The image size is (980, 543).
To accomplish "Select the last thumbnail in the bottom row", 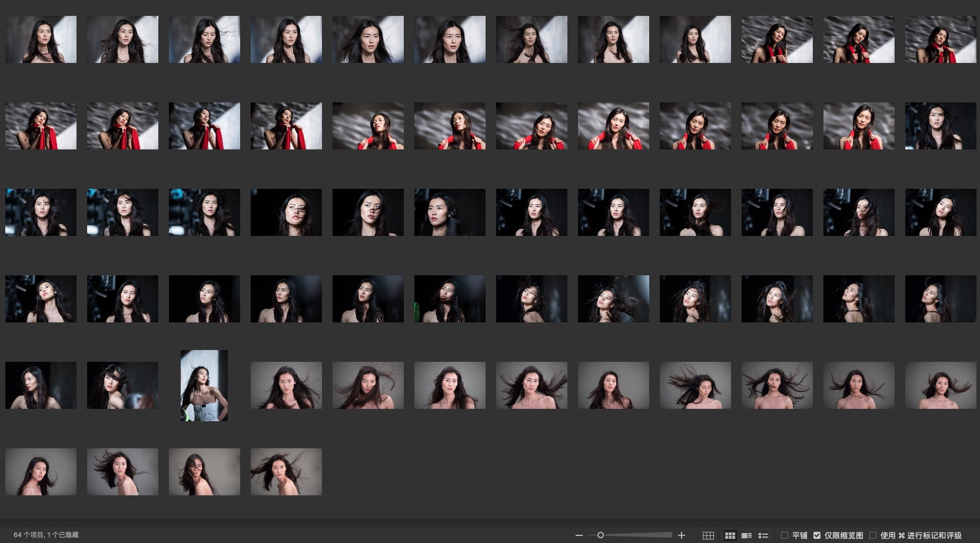I will tap(286, 472).
